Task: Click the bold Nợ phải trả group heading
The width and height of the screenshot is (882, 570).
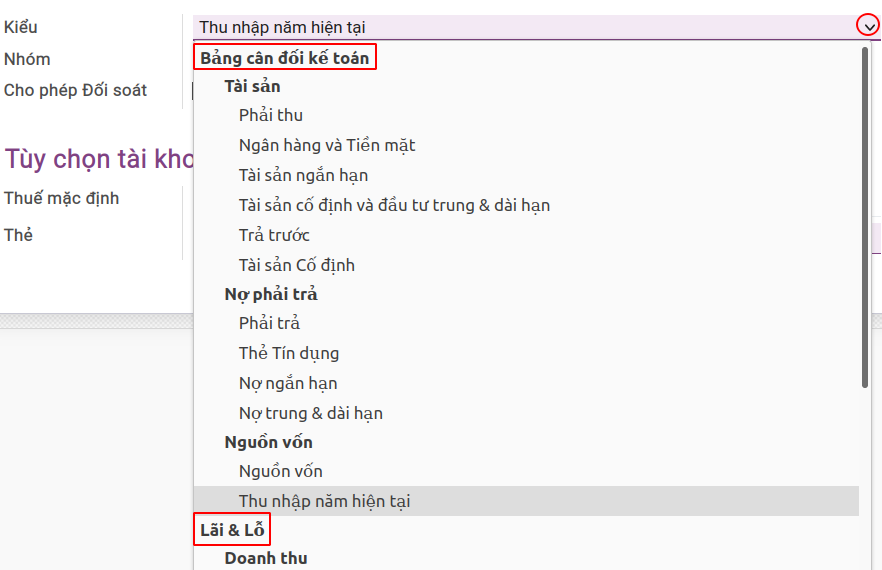Action: pos(270,294)
